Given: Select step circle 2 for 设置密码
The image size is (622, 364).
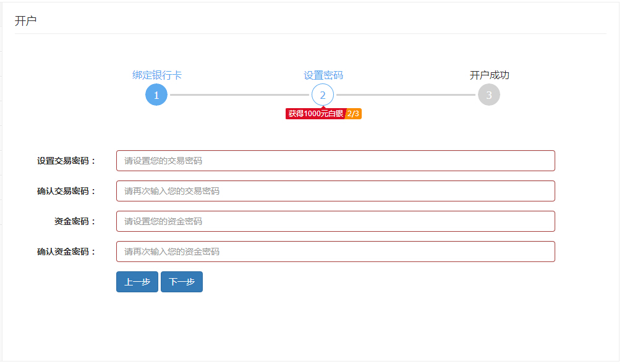Looking at the screenshot, I should (323, 95).
